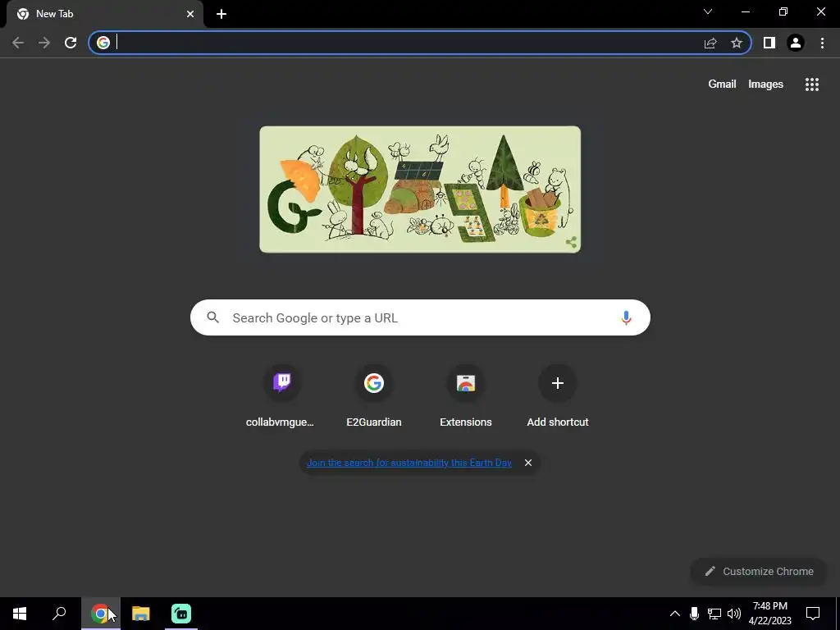Focus the Search Google or type a URL box
The width and height of the screenshot is (840, 630).
click(420, 317)
